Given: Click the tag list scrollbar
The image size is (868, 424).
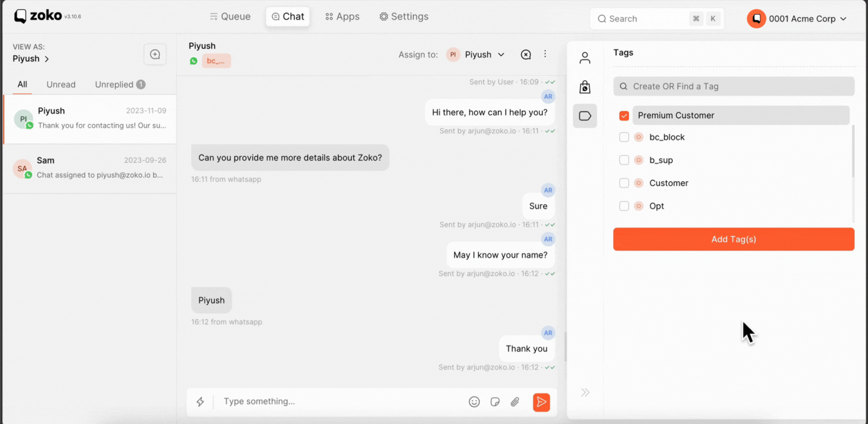Looking at the screenshot, I should (853, 151).
